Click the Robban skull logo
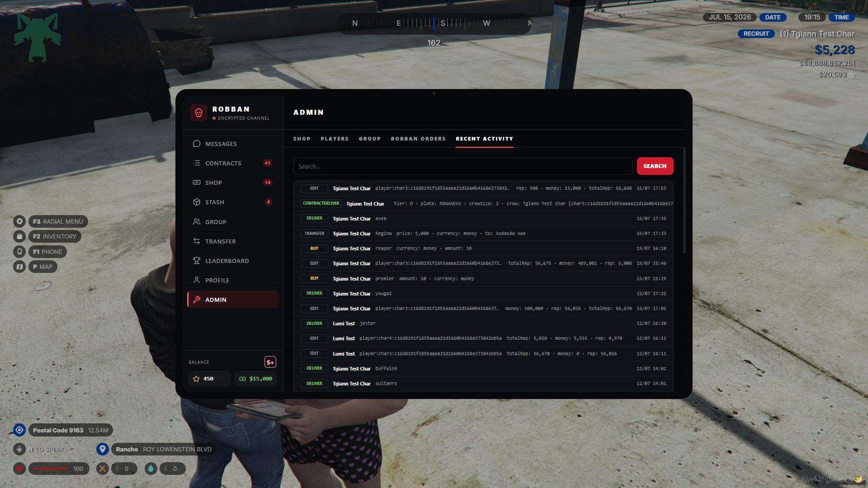Viewport: 868px width, 488px height. (x=198, y=113)
